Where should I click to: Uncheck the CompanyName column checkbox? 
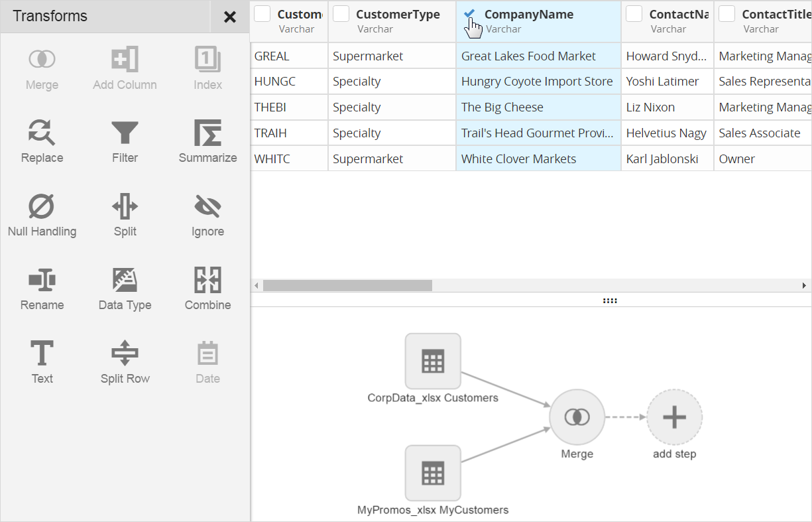click(469, 14)
